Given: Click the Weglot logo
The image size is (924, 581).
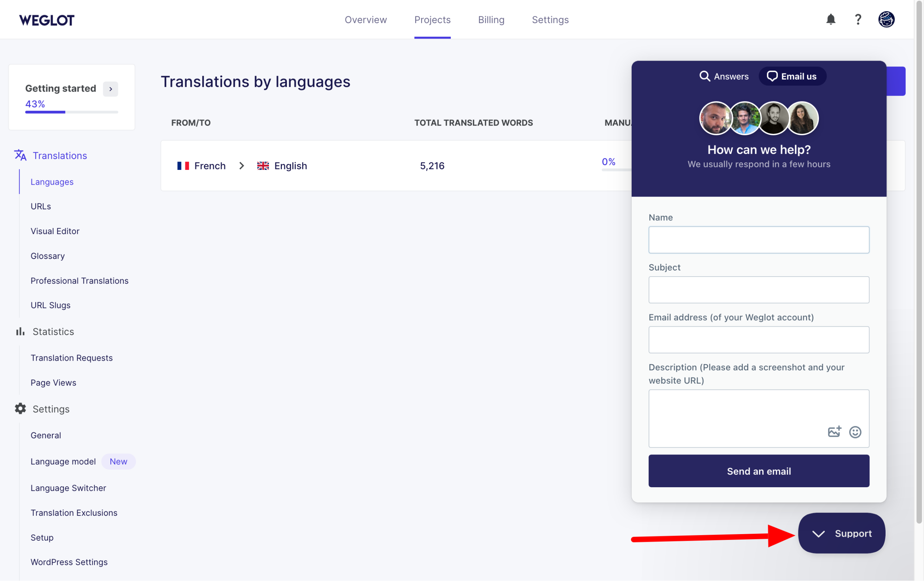Looking at the screenshot, I should (x=47, y=19).
